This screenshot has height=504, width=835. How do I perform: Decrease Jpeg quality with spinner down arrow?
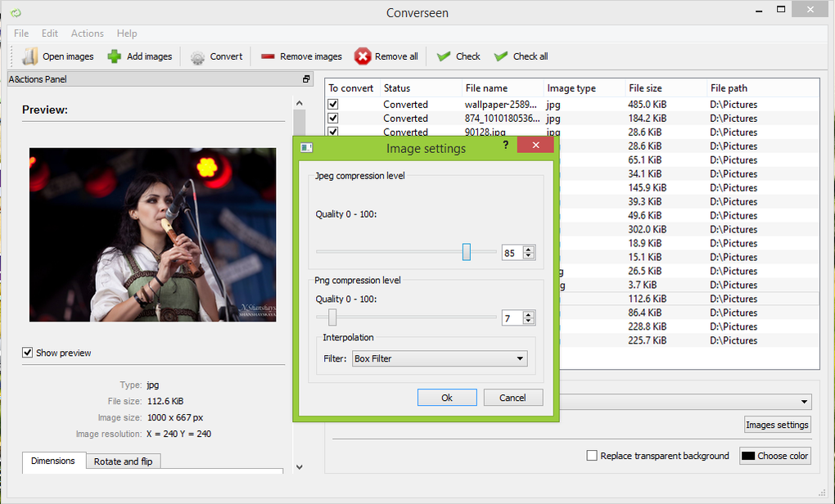tap(528, 255)
